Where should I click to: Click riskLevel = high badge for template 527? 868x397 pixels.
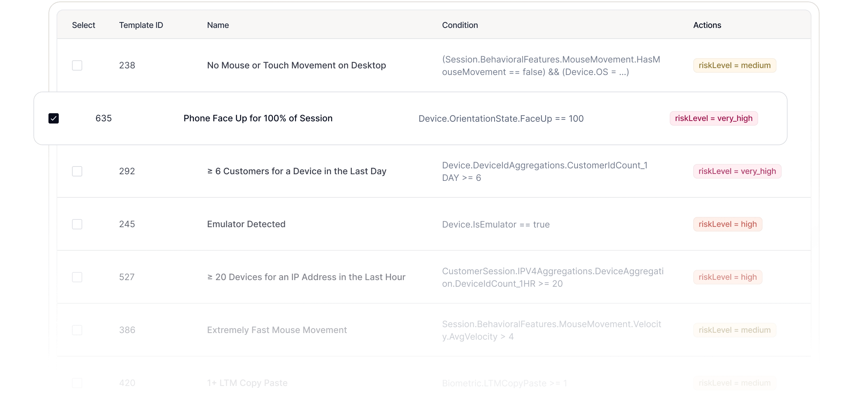point(727,277)
